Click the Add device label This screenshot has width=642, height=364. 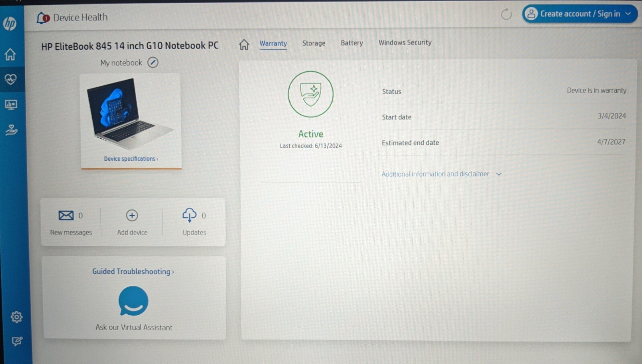(132, 233)
